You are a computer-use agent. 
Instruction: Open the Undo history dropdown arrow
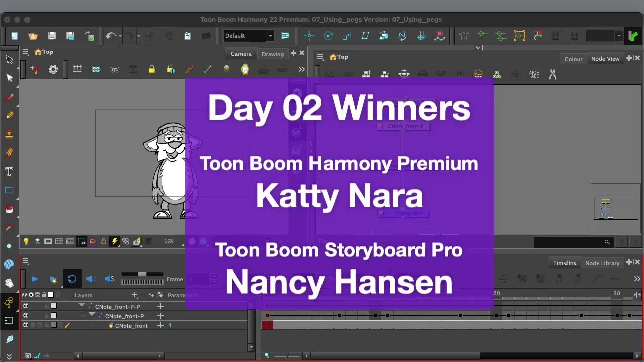120,36
